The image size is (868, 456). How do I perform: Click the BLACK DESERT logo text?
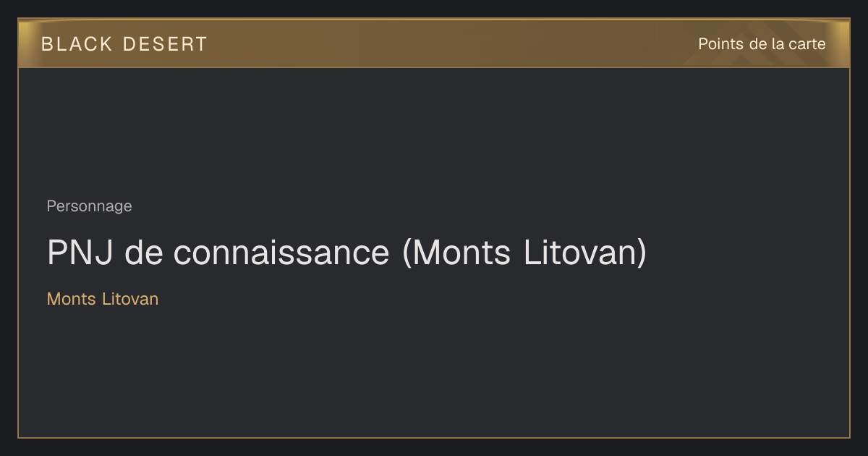tap(124, 44)
